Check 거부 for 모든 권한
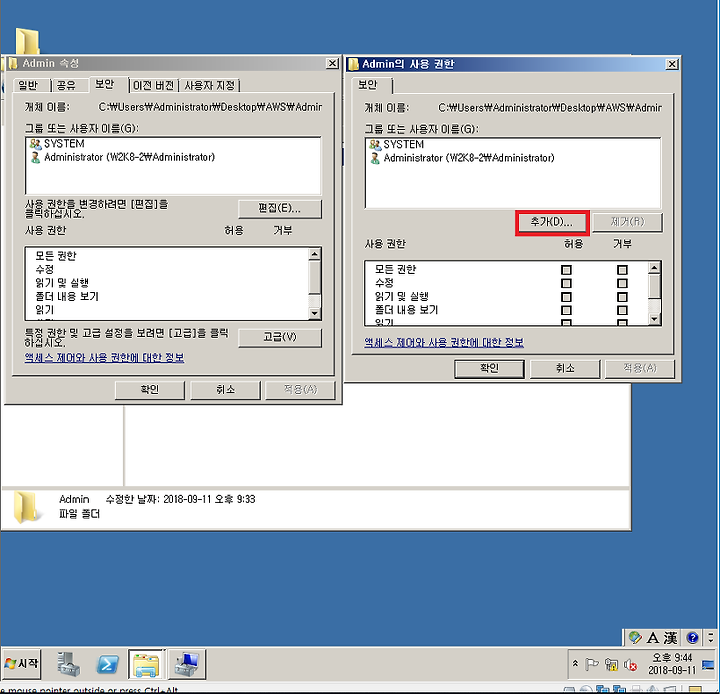This screenshot has width=720, height=694. (x=622, y=270)
